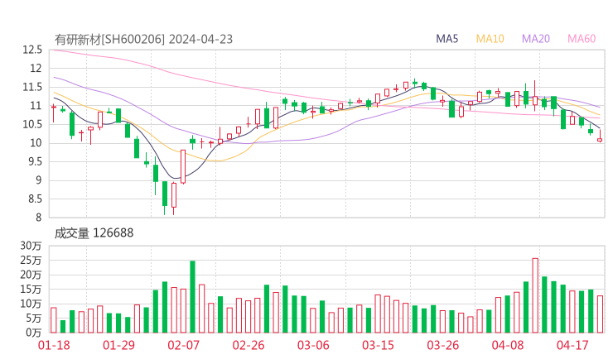Image resolution: width=613 pixels, height=364 pixels.
Task: Click the 01-29 date label
Action: click(118, 345)
